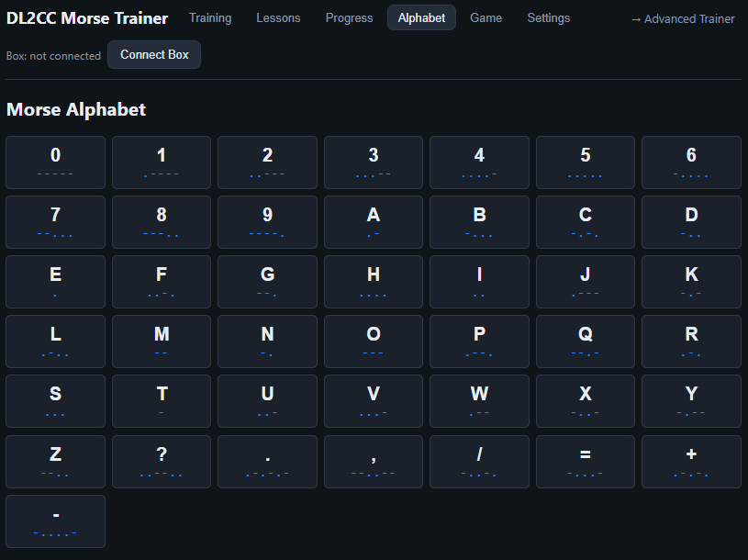748x560 pixels.
Task: Tap the letter M card
Action: 162,342
